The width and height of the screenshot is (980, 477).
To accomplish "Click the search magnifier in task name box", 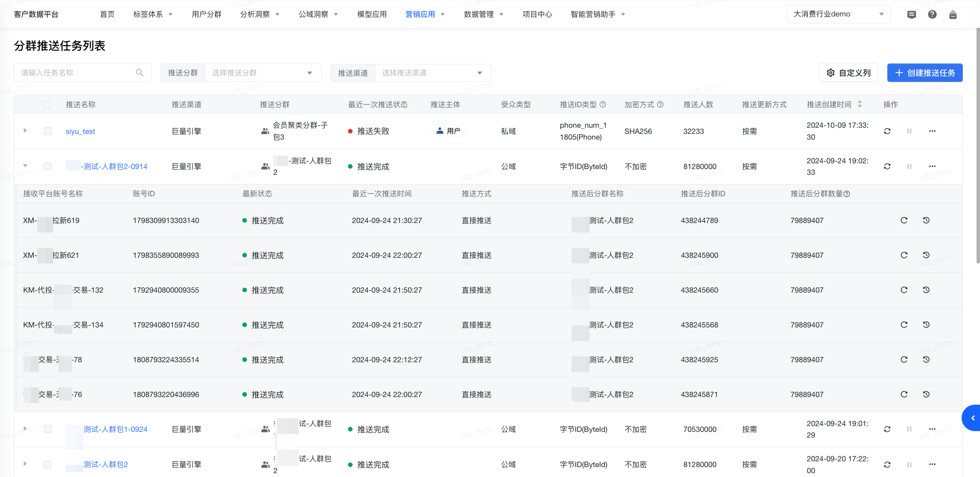I will click(140, 73).
